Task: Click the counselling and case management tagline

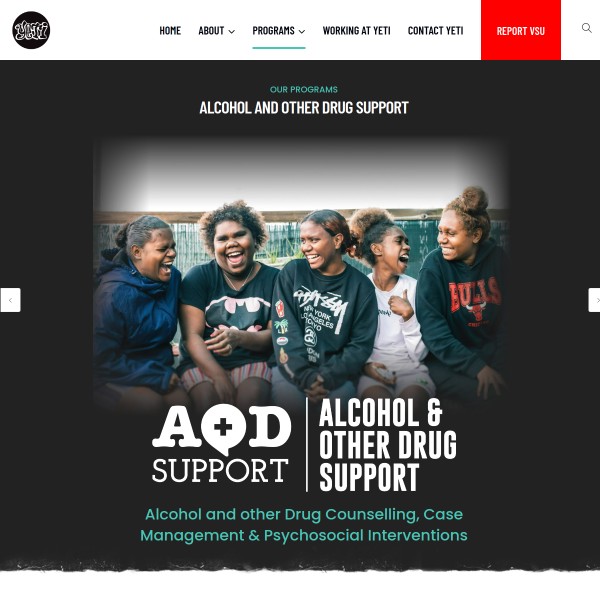Action: [x=304, y=525]
